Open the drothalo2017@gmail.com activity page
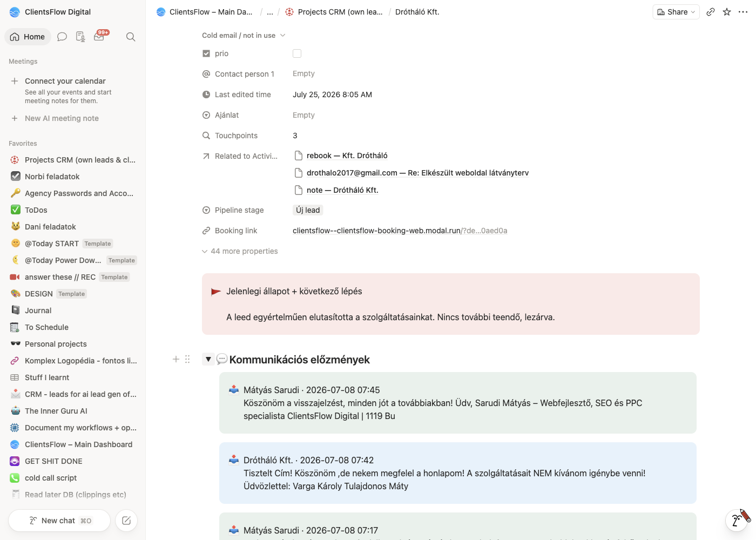This screenshot has height=540, width=756. pyautogui.click(x=417, y=173)
